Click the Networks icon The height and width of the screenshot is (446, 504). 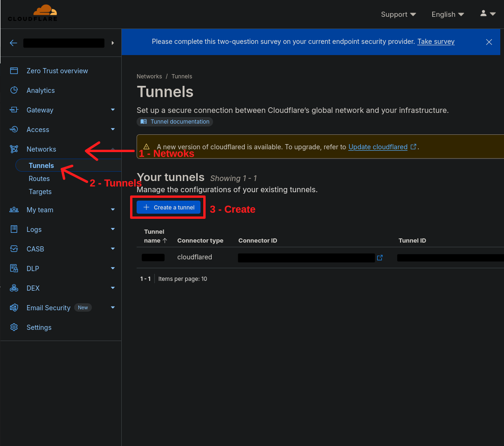tap(14, 149)
